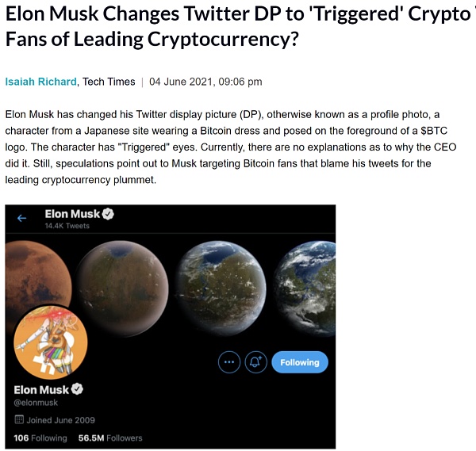Click the back arrow in Twitter header

point(22,218)
